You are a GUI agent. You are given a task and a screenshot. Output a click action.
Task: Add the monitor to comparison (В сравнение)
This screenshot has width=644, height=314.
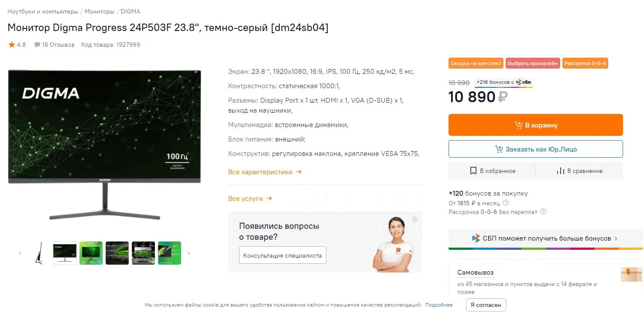tap(579, 171)
